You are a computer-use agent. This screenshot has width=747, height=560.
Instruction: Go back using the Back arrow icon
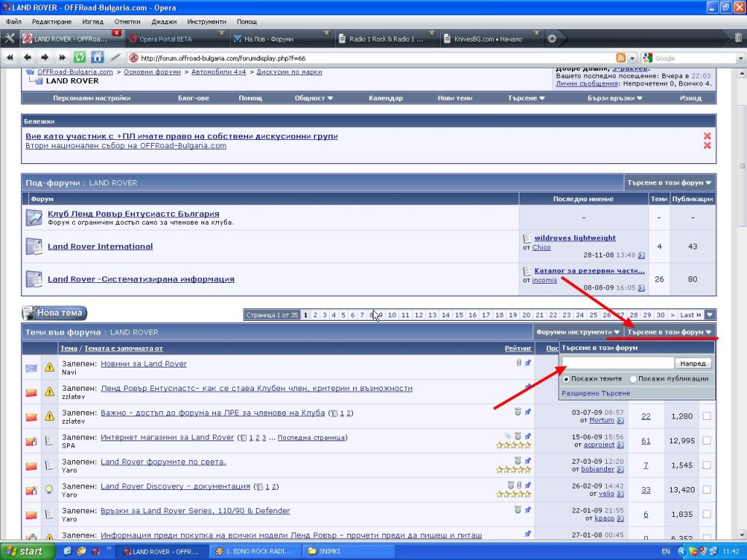pos(28,58)
